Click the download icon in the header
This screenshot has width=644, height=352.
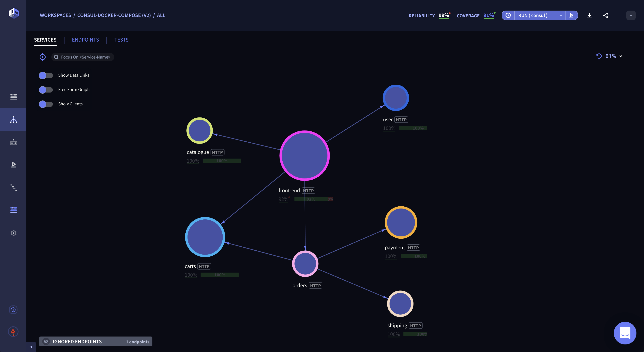coord(589,15)
